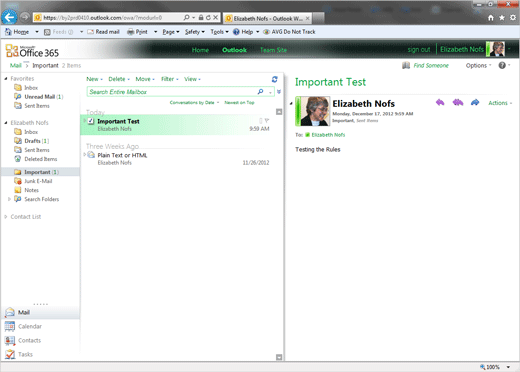
Task: Click the Find Someone link
Action: 431,65
